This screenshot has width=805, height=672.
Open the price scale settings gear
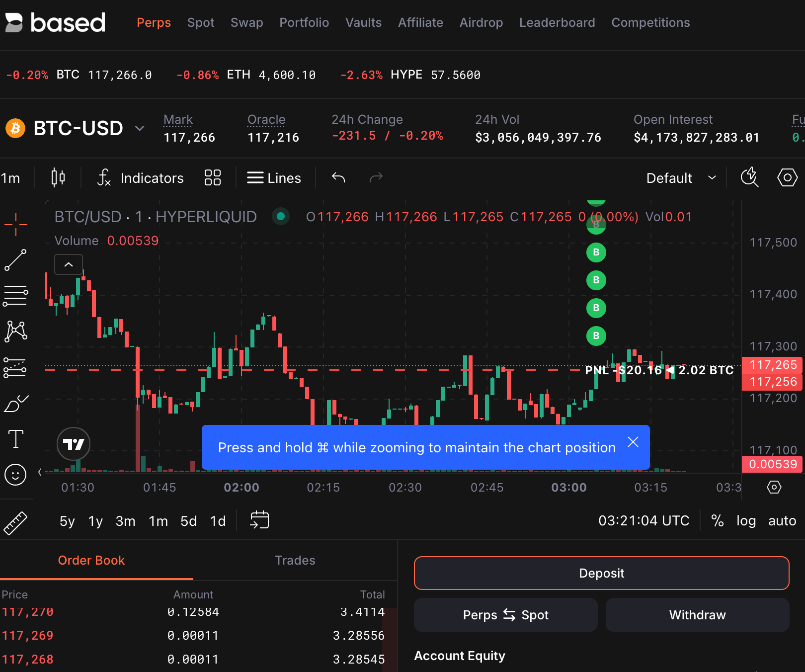(x=774, y=487)
